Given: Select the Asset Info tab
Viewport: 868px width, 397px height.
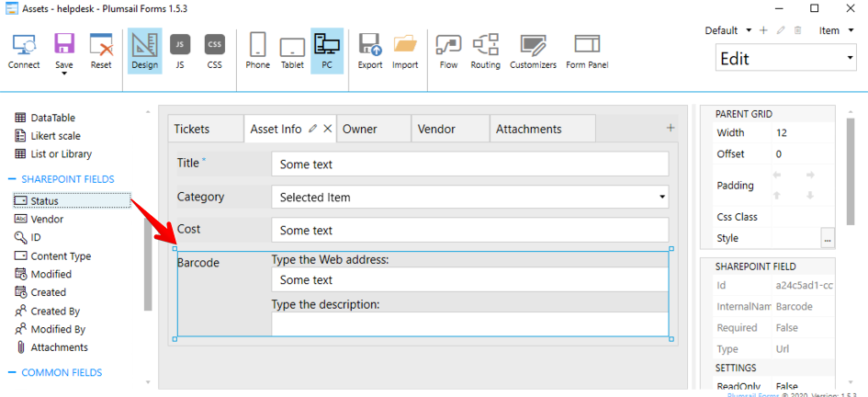Looking at the screenshot, I should pyautogui.click(x=276, y=129).
